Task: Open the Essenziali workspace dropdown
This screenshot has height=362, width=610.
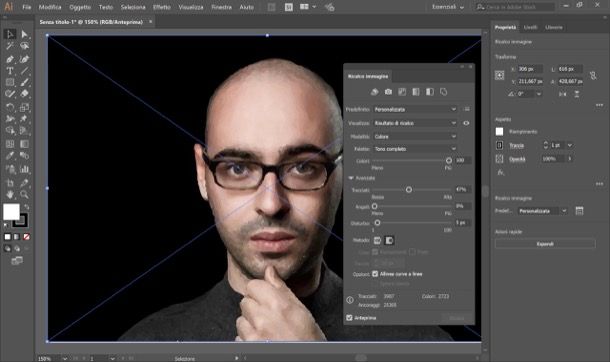Action: tap(448, 7)
